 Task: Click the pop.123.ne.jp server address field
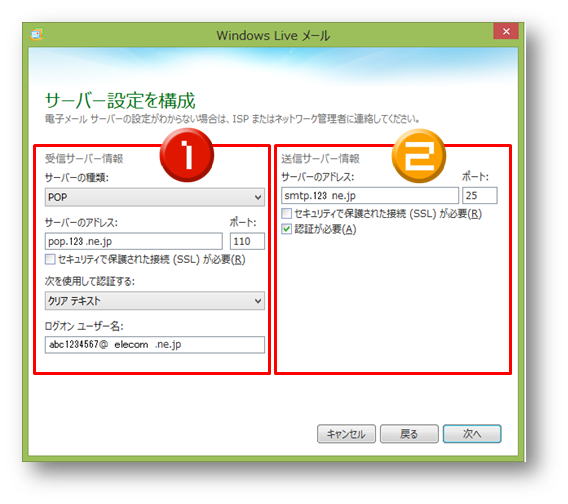[134, 241]
